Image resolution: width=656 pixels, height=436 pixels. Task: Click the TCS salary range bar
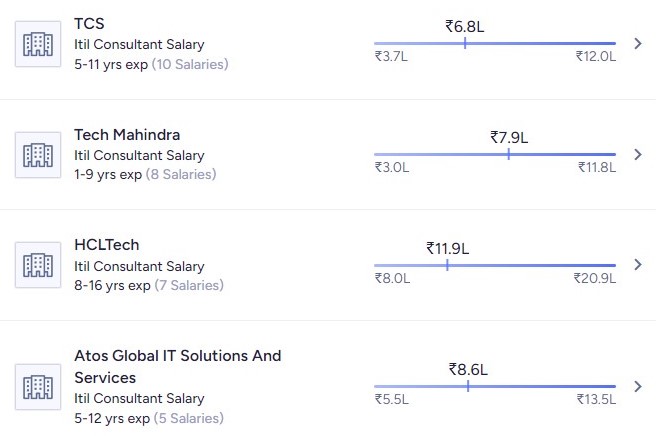[494, 44]
